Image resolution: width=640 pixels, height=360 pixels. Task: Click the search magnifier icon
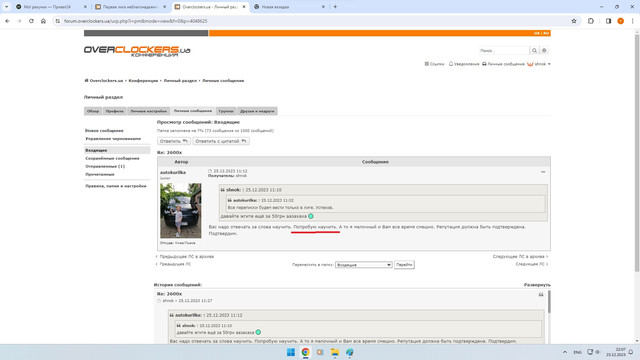click(x=534, y=51)
